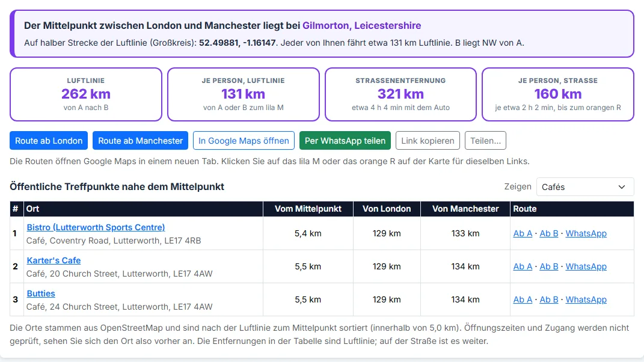Open the Butties cafe link
644x362 pixels.
coord(41,293)
